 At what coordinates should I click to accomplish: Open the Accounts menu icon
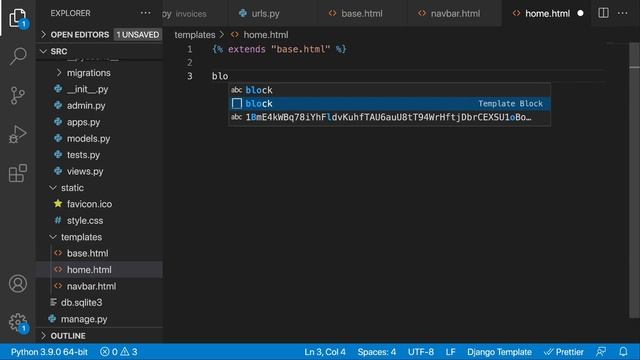pos(18,284)
